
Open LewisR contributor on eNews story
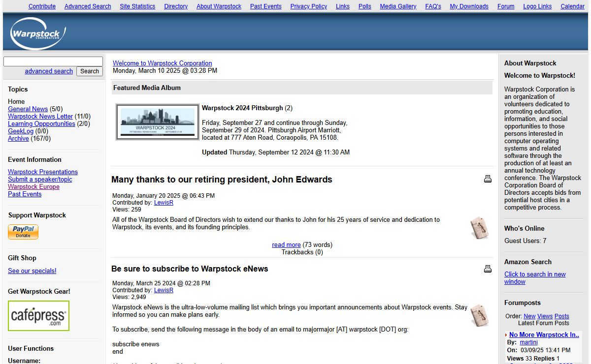click(x=164, y=290)
